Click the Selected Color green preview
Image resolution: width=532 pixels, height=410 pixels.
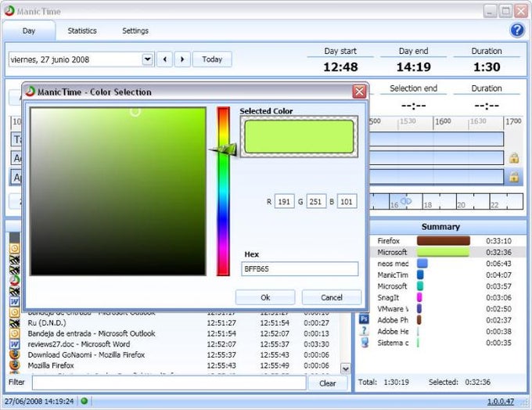299,136
